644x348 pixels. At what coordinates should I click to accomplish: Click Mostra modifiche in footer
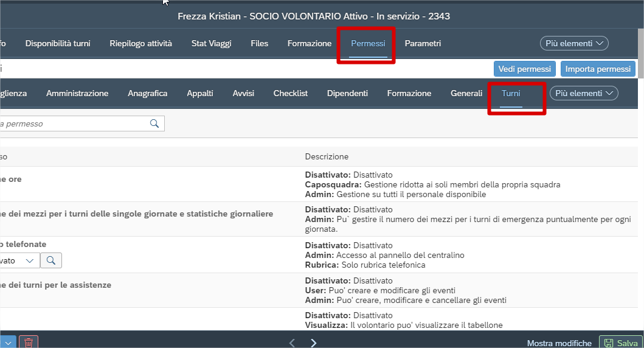pos(559,343)
